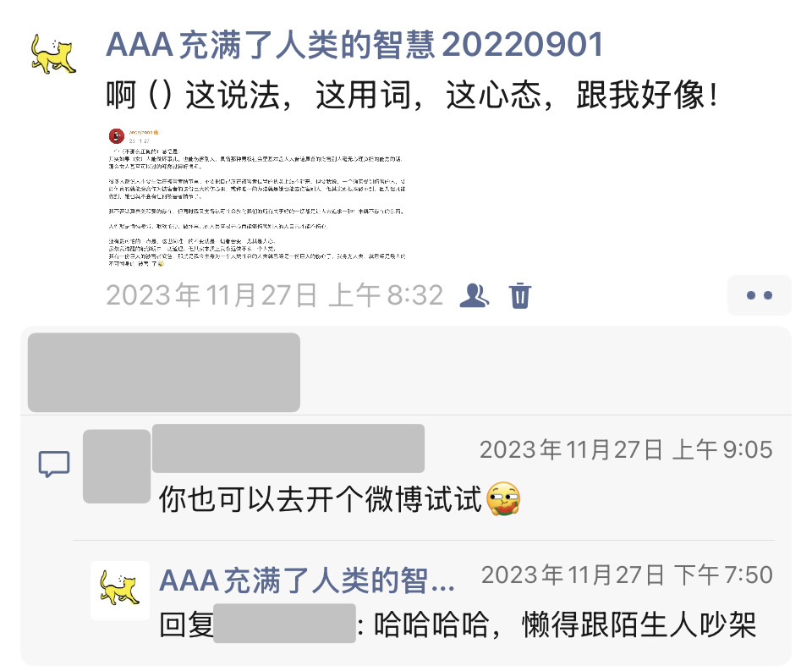Select reply text 哈哈哈哈，懒得跟陌生人吵架
The image size is (812, 671).
[565, 624]
